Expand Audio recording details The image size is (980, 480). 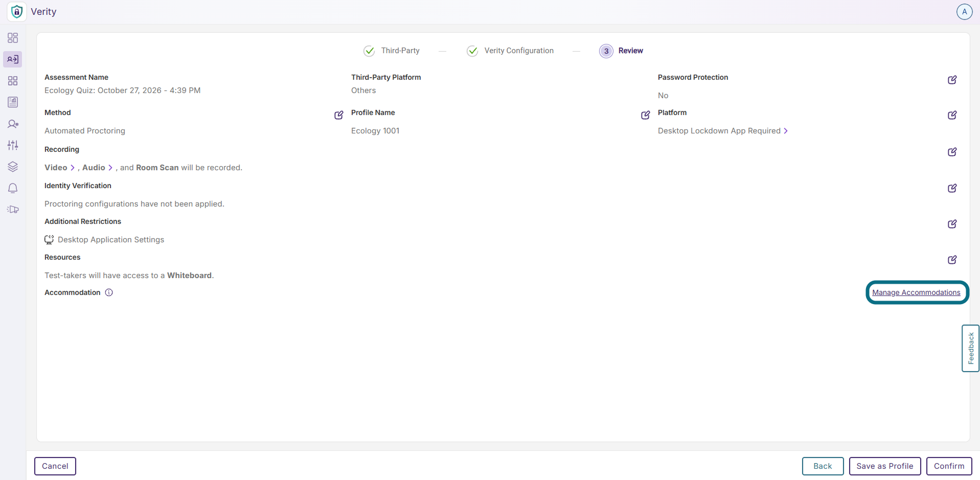98,168
